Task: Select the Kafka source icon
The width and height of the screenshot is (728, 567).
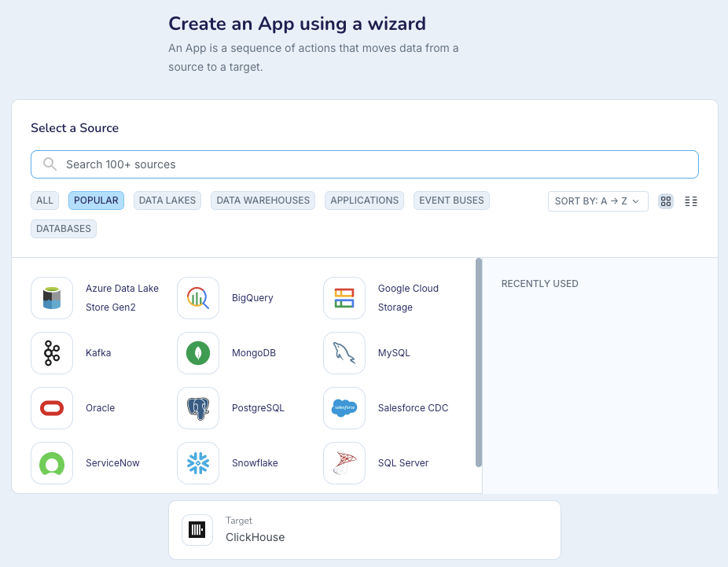Action: [52, 353]
